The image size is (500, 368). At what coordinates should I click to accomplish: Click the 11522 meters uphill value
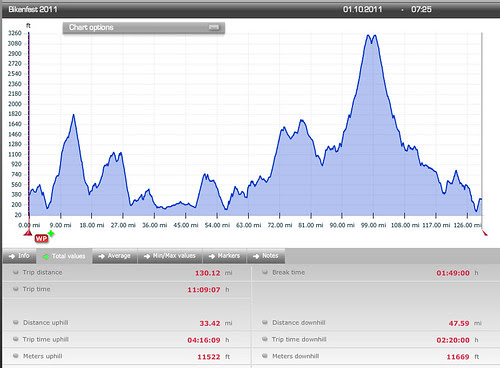[x=209, y=357]
